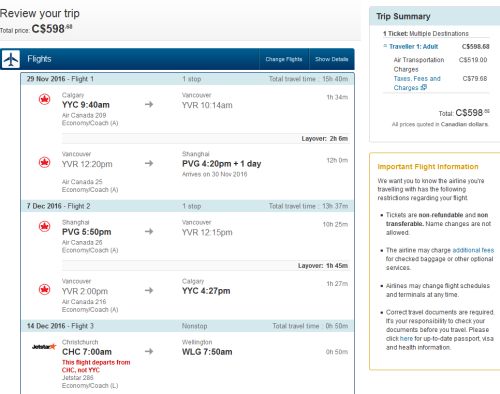The width and height of the screenshot is (500, 394).
Task: Click arrow between YYC and YVR
Action: tap(149, 104)
